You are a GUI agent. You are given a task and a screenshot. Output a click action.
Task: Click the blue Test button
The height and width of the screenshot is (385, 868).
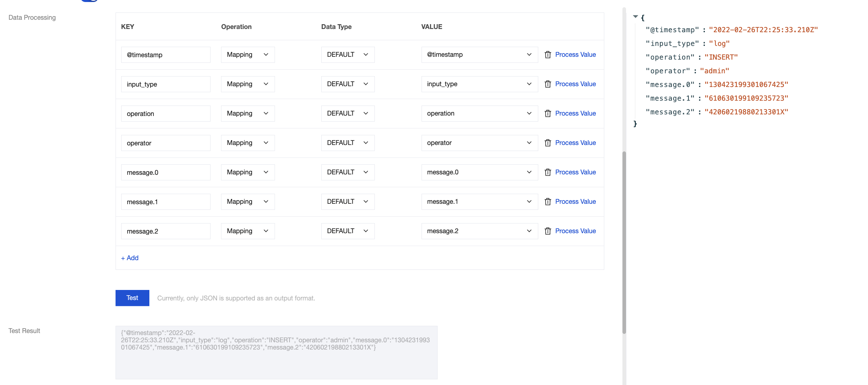(x=132, y=298)
